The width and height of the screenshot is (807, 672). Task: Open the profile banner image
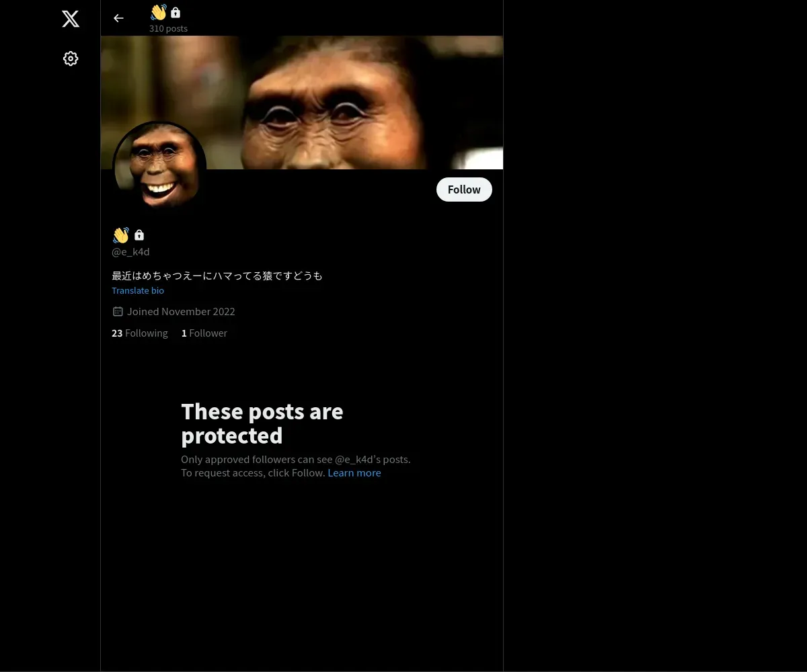click(x=302, y=102)
